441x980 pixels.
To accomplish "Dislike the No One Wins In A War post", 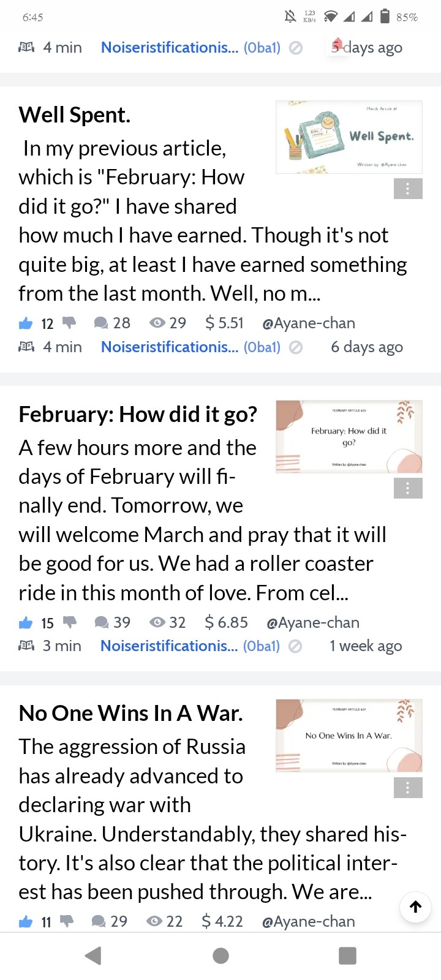I will click(x=67, y=921).
